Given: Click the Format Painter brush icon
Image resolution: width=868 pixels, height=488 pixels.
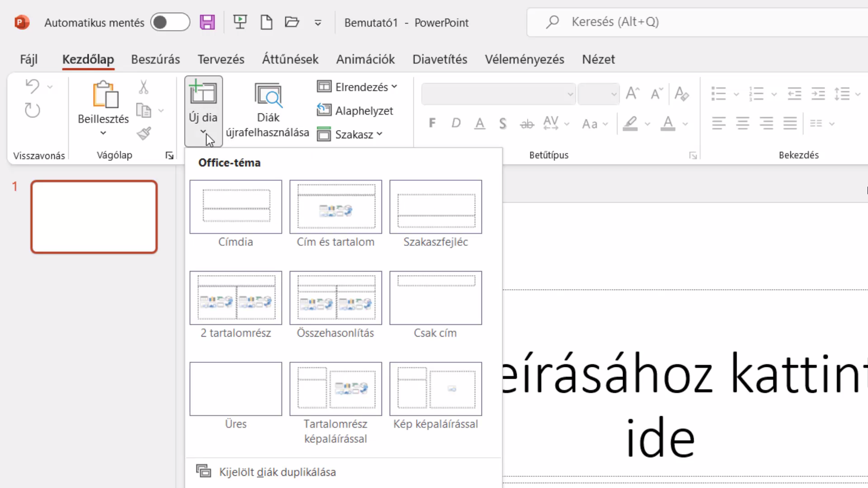Looking at the screenshot, I should [x=144, y=133].
